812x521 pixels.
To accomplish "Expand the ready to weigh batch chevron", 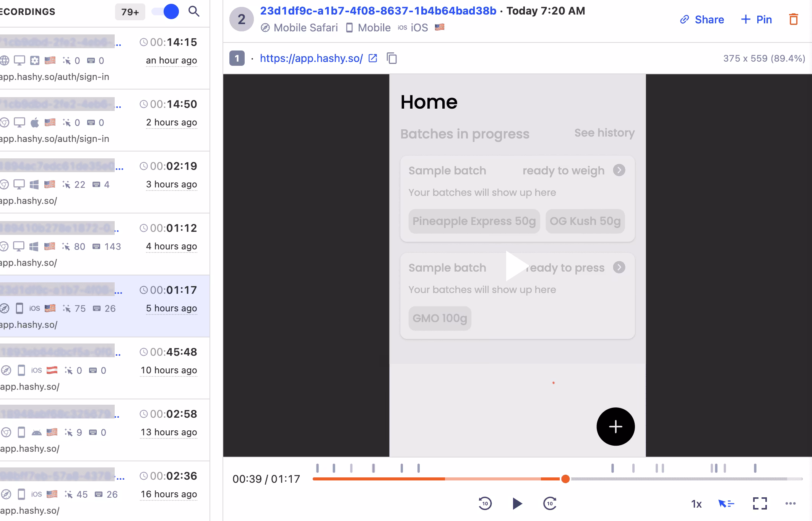I will pyautogui.click(x=619, y=170).
